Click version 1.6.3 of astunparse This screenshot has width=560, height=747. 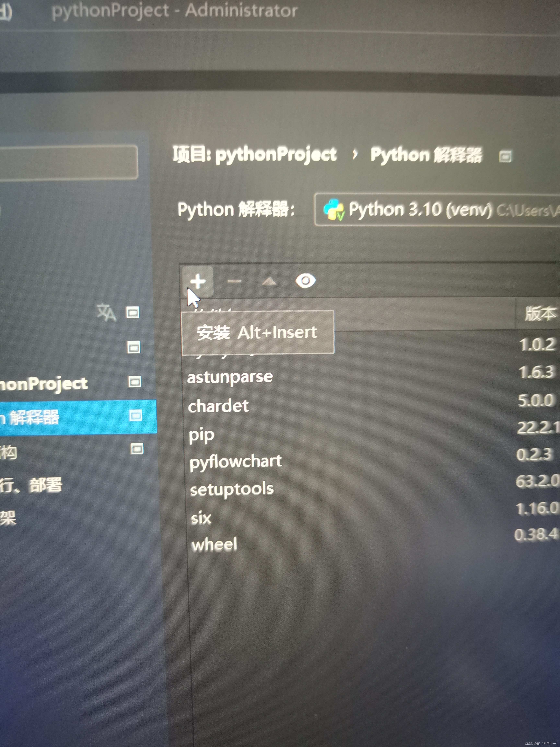[x=537, y=373]
